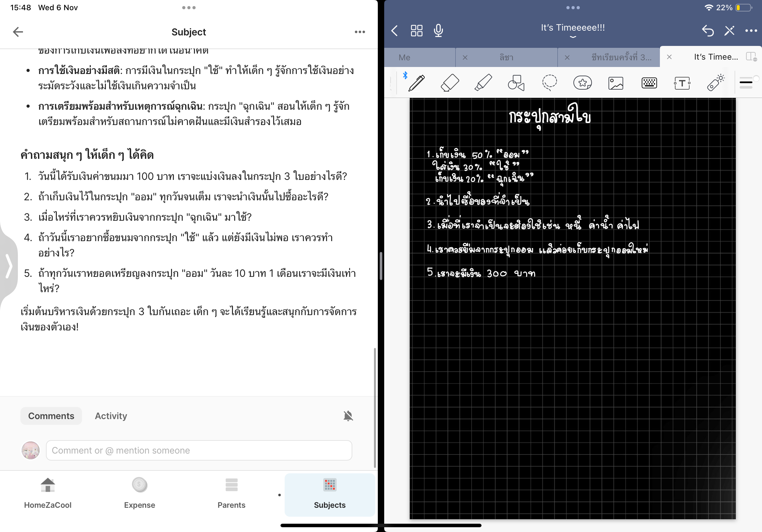Screen dimensions: 762x532
Task: Select the Pen tool in GoodNotes
Action: point(416,83)
